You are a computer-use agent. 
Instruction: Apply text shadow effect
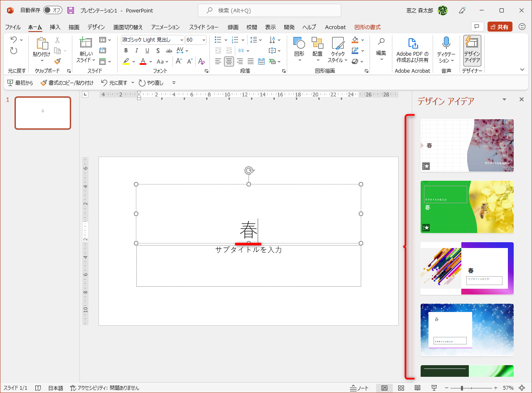158,51
